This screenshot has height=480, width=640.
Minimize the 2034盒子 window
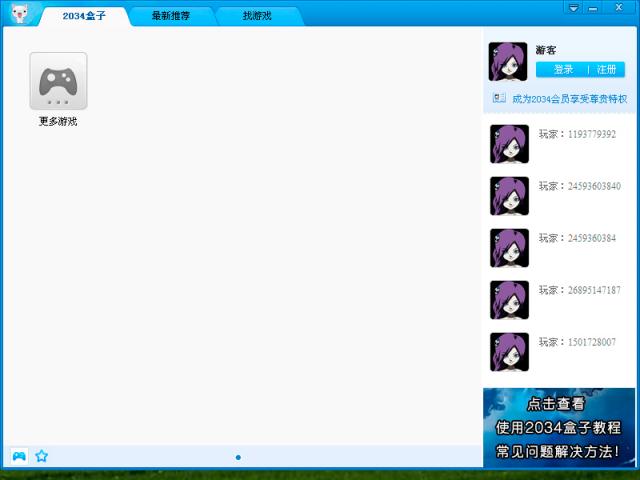(x=593, y=8)
